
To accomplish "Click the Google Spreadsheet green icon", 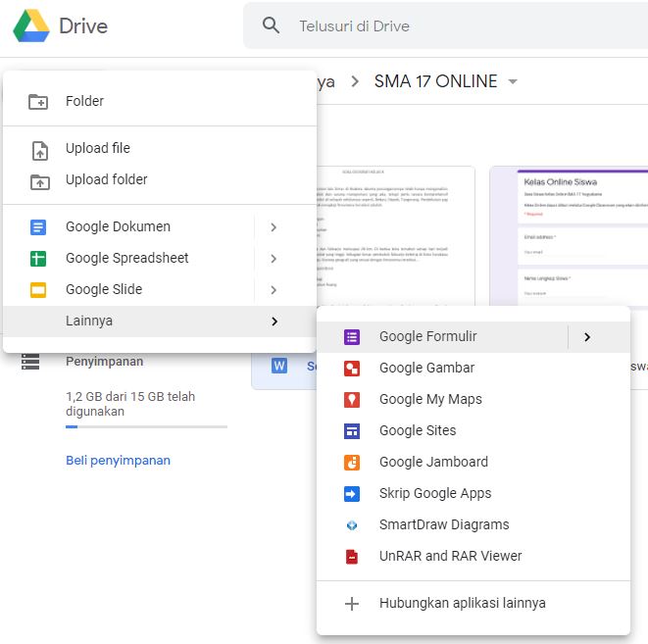I will [x=38, y=259].
